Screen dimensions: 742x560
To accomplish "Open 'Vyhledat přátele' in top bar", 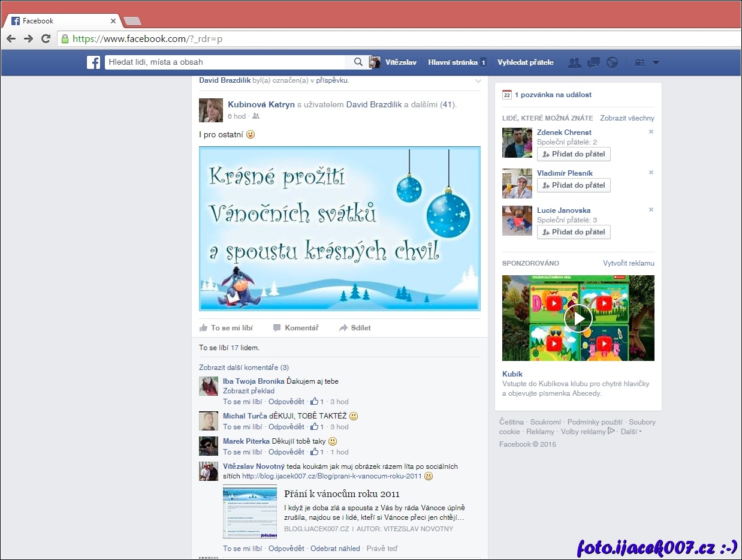I will 525,62.
